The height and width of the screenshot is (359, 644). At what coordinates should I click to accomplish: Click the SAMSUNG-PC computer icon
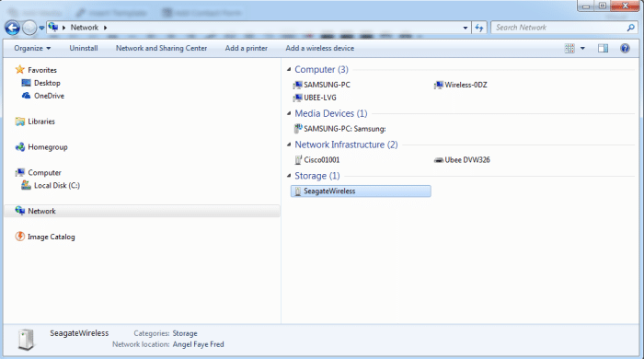tap(297, 85)
